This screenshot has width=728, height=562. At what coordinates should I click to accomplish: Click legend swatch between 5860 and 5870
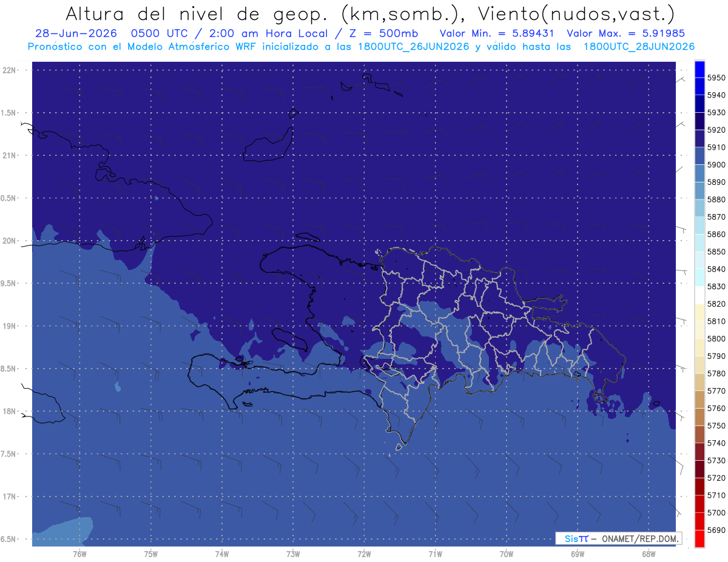[699, 226]
